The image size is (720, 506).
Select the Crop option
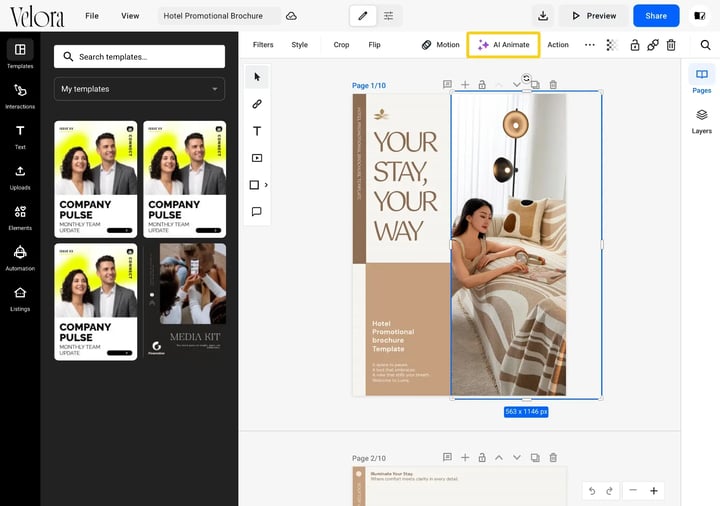coord(341,45)
